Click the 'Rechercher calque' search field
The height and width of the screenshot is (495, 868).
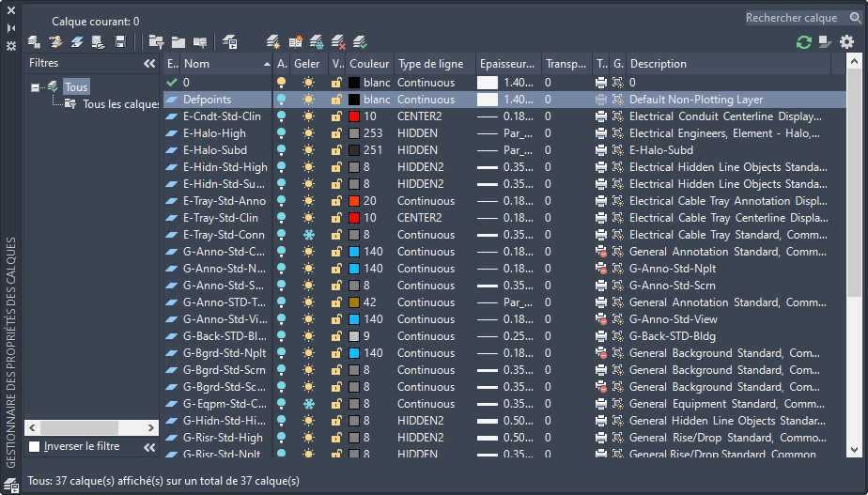click(x=796, y=18)
